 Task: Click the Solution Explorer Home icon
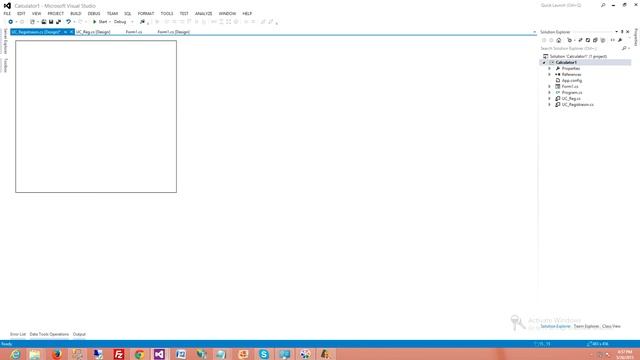point(559,40)
